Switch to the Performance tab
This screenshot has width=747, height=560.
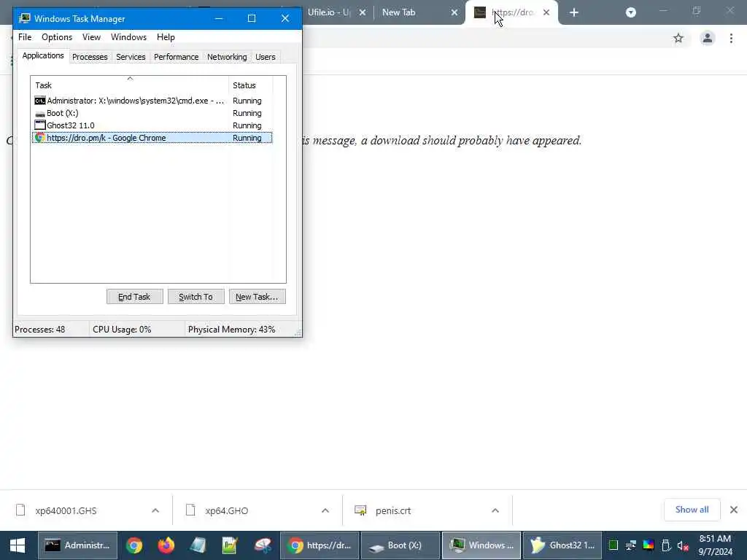pos(176,57)
